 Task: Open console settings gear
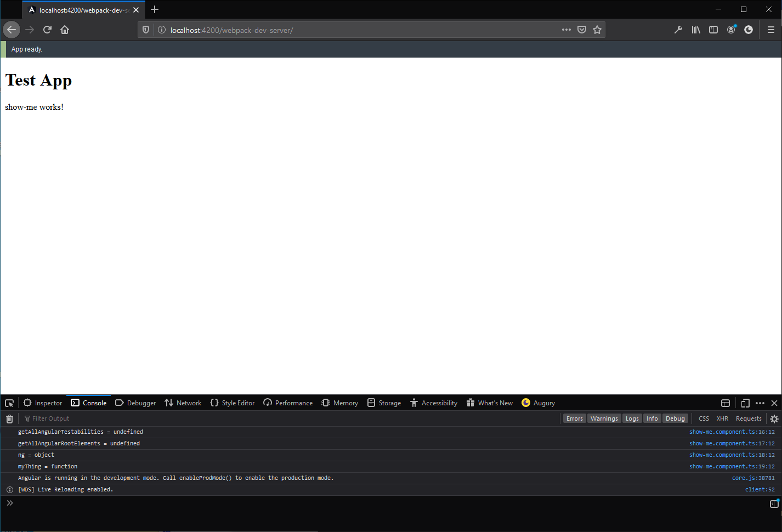(x=774, y=419)
